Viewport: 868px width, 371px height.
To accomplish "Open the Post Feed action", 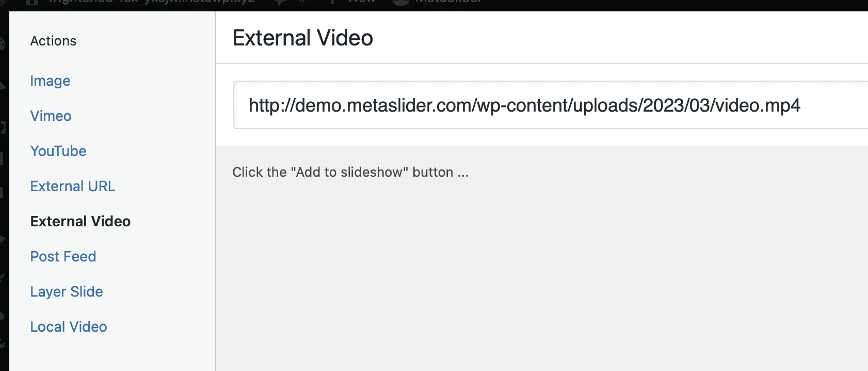I will (x=63, y=256).
